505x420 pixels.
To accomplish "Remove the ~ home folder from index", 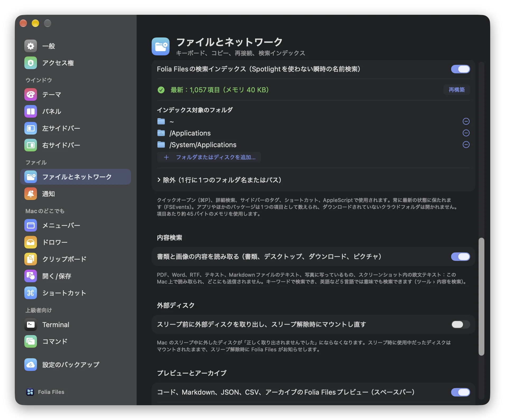I will tap(466, 121).
